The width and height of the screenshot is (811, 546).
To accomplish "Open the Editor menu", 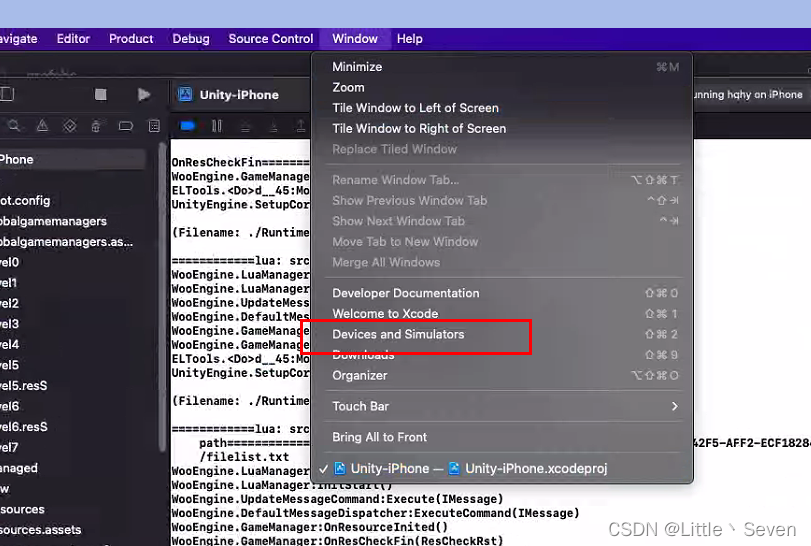I will 73,39.
